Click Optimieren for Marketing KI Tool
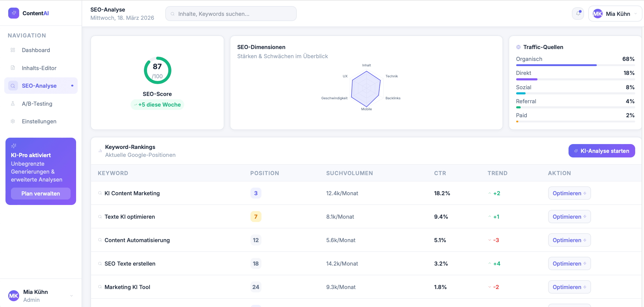The height and width of the screenshot is (307, 644). tap(569, 287)
